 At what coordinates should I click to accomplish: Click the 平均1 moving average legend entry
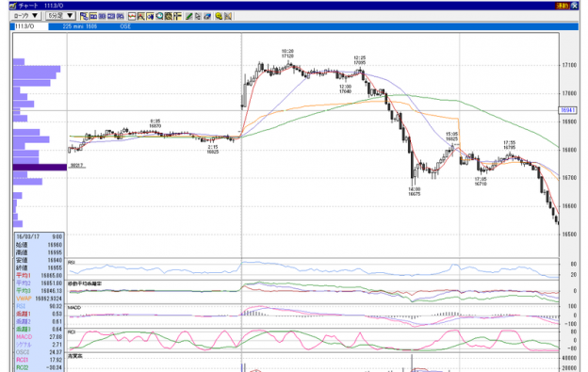(x=39, y=275)
